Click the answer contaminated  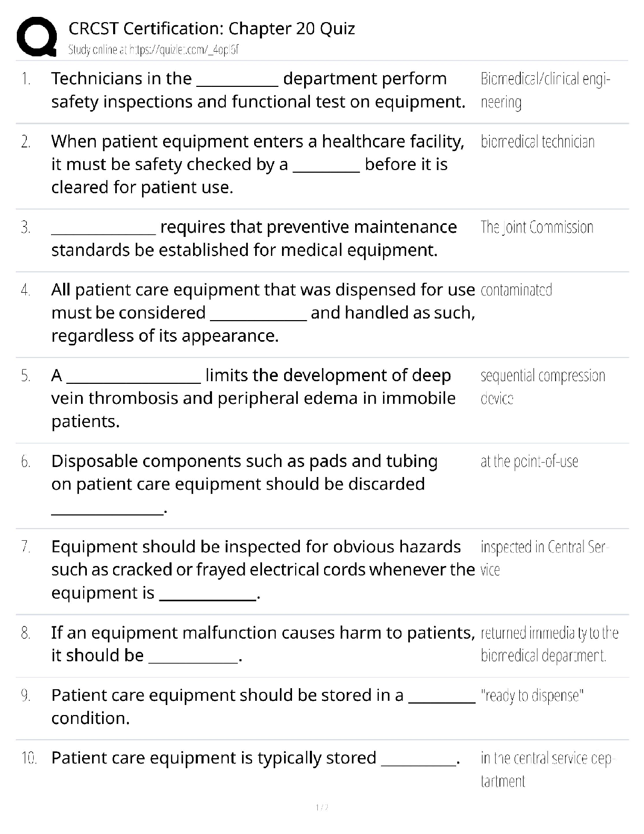click(516, 290)
